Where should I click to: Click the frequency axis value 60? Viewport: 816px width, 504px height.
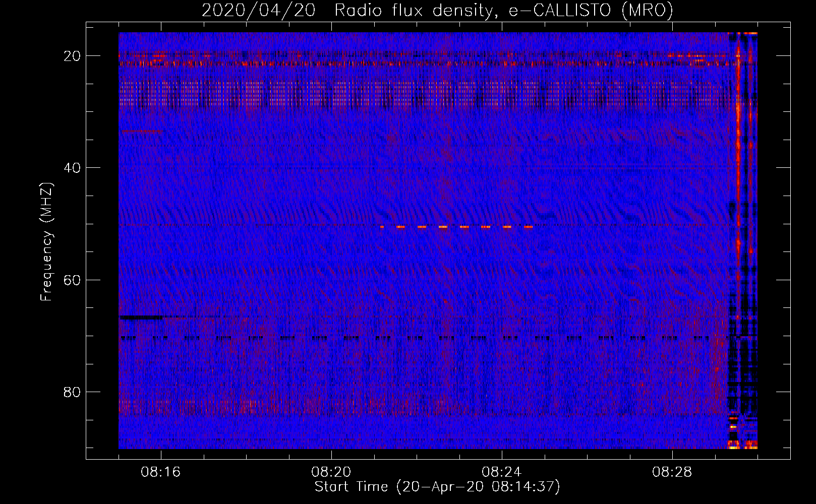click(73, 280)
